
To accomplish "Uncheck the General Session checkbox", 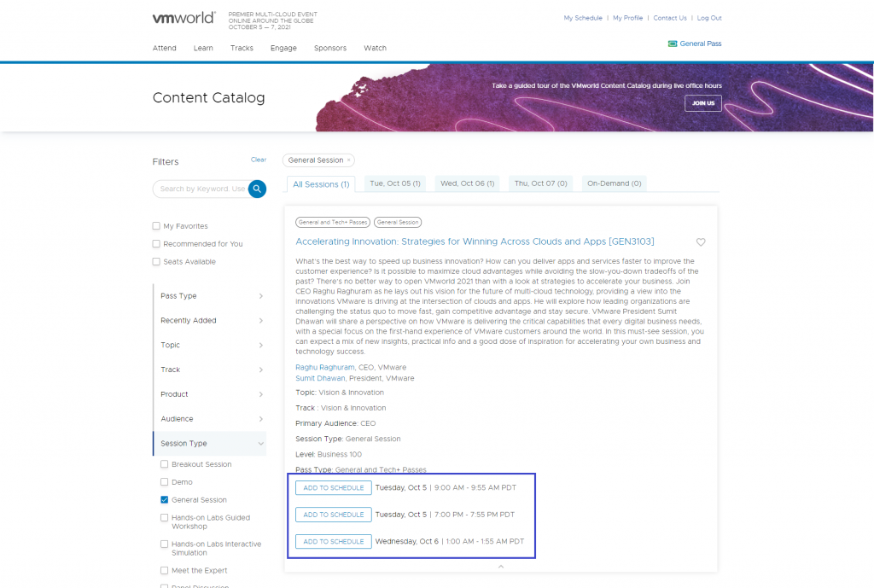I will (165, 500).
